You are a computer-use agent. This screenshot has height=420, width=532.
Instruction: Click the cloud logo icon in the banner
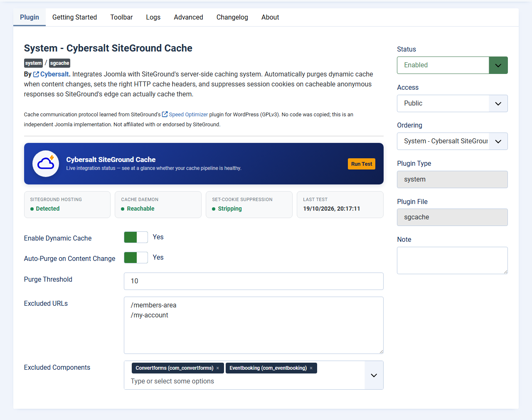click(46, 164)
